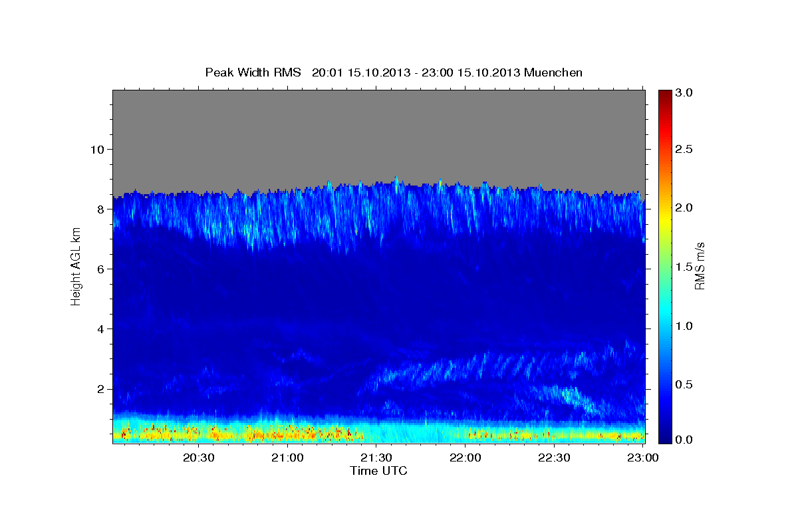
Task: Click the dark blue bottom of the colorbar
Action: (664, 438)
